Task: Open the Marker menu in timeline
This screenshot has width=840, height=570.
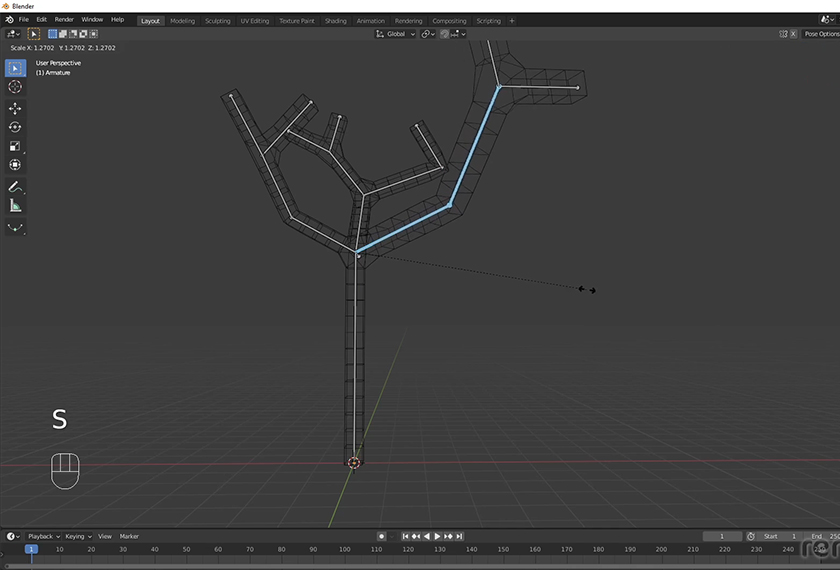Action: (129, 536)
